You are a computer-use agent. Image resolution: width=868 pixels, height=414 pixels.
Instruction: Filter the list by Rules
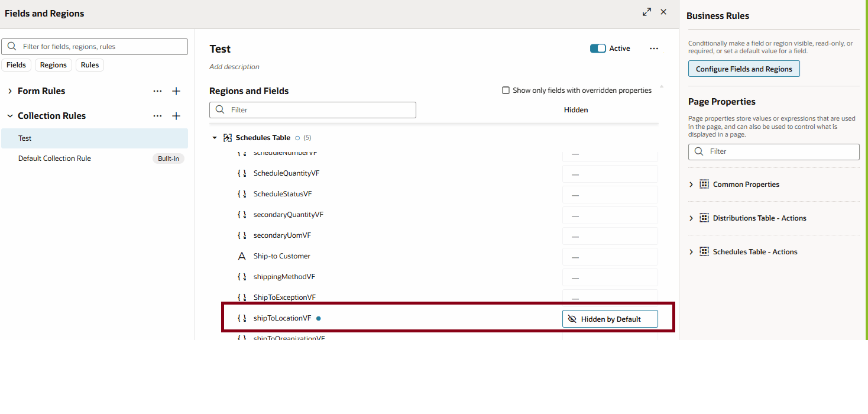90,65
